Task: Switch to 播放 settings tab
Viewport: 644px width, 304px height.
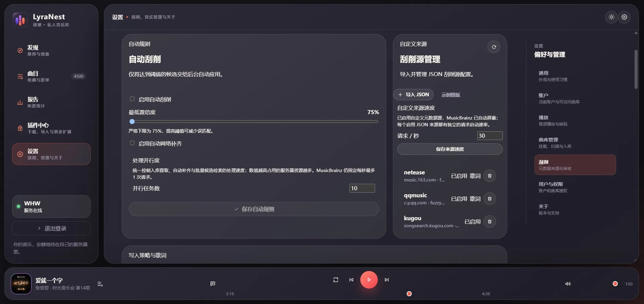Action: pyautogui.click(x=575, y=121)
